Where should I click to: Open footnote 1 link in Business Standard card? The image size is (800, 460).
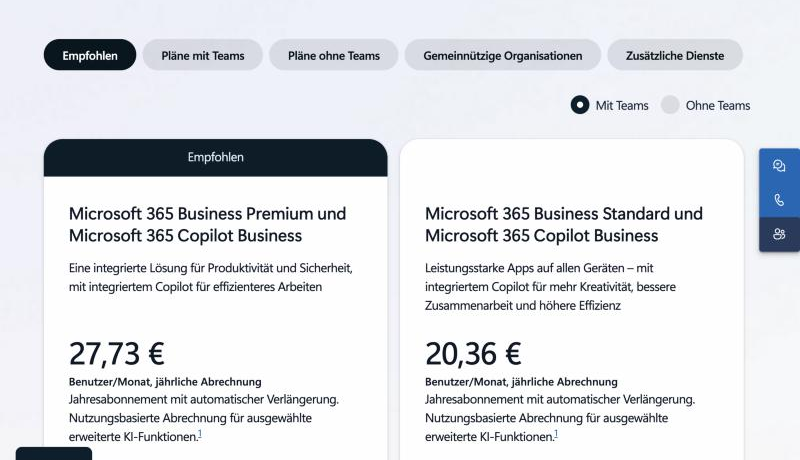pyautogui.click(x=556, y=434)
